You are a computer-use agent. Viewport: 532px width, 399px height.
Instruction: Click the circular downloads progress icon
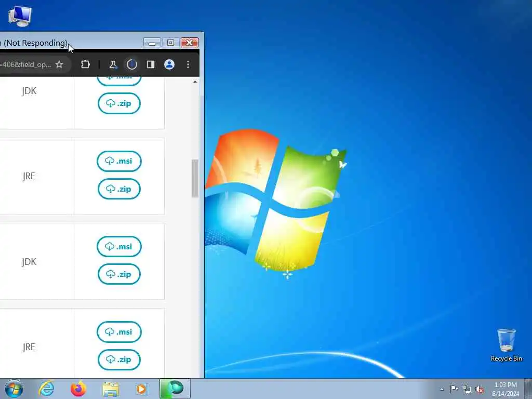[131, 64]
